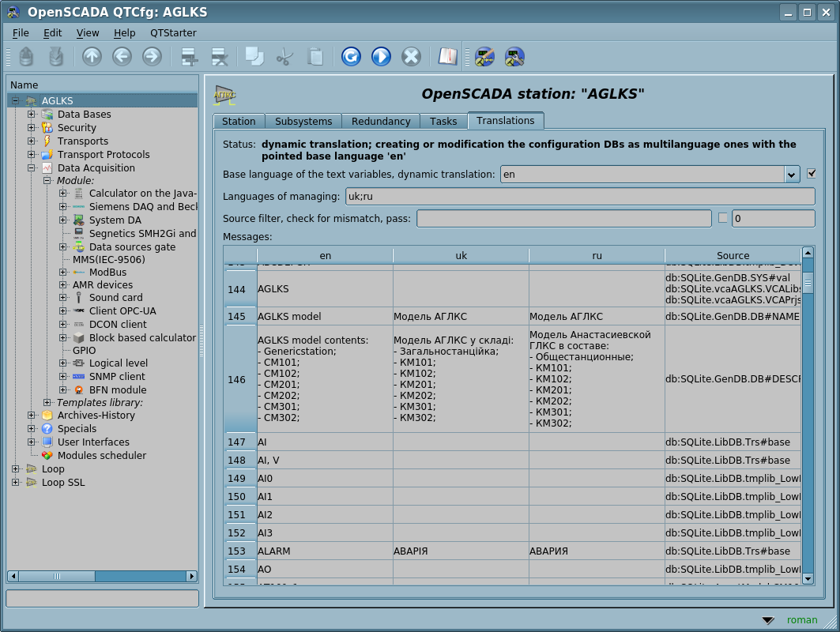Go up one level with the Up arrow icon
The image size is (840, 632).
[x=92, y=56]
